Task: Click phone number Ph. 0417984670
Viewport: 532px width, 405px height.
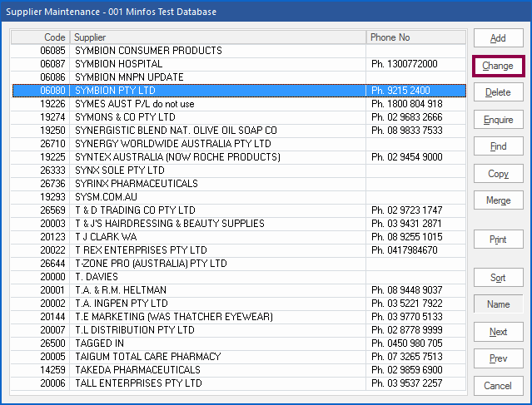Action: [x=405, y=250]
